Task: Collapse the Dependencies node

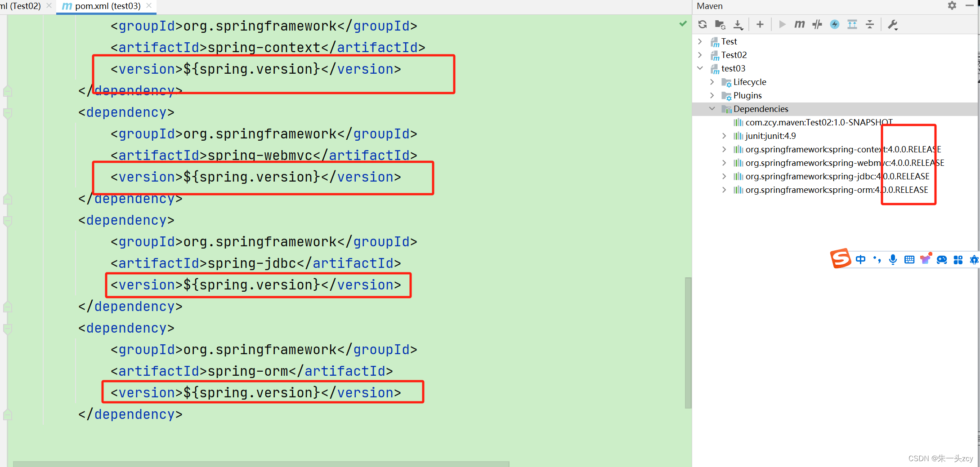Action: (x=712, y=109)
